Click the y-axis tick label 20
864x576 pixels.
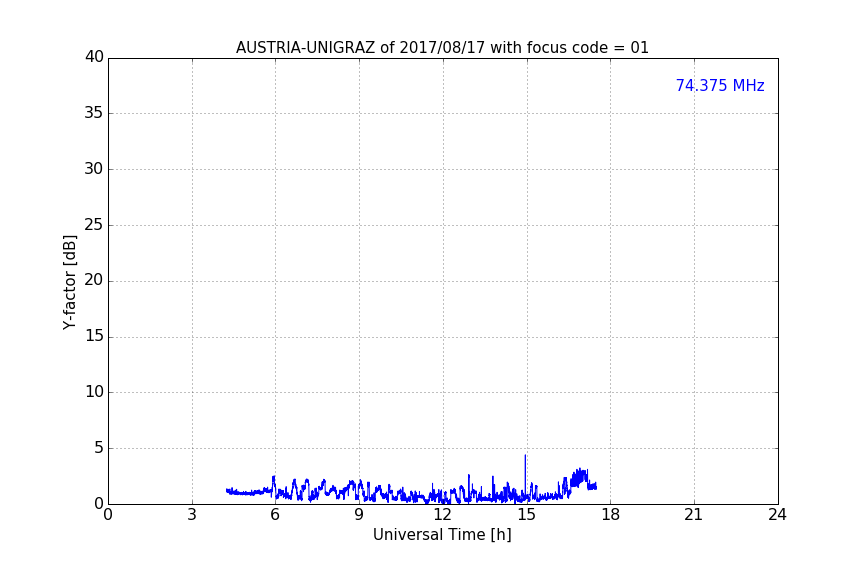[x=94, y=280]
